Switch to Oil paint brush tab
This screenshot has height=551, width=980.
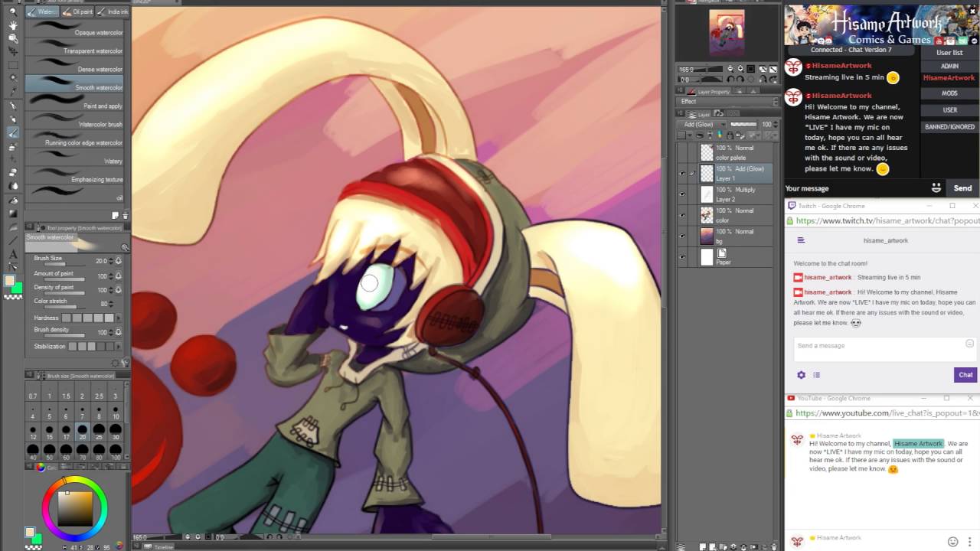tap(77, 11)
